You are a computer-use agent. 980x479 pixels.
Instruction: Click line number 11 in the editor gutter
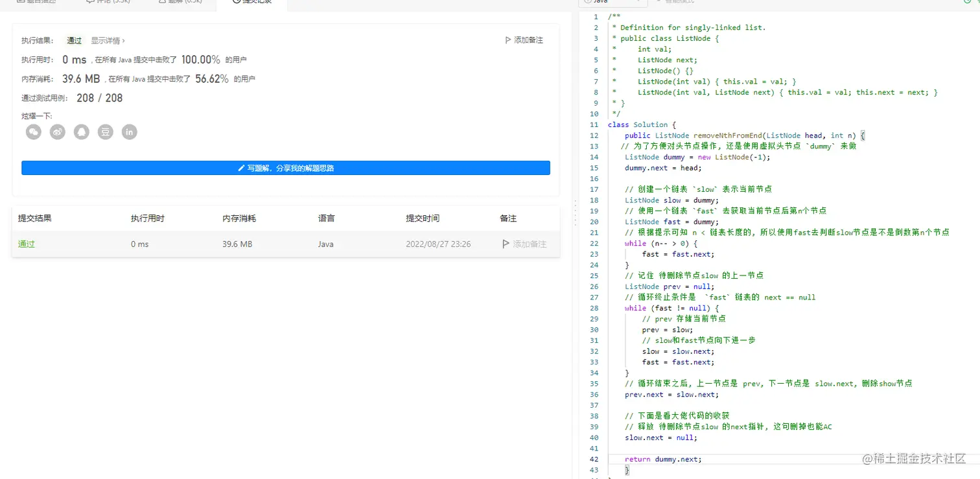coord(594,124)
